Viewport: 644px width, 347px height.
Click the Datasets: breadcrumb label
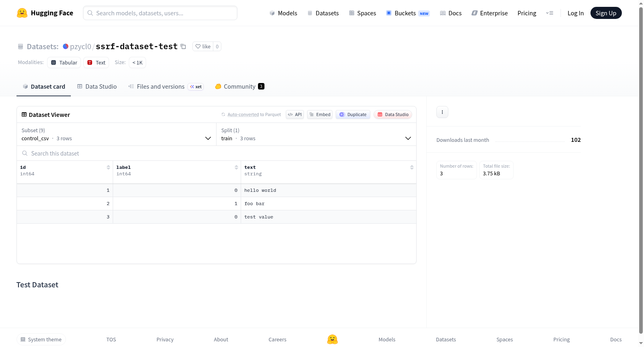click(43, 46)
